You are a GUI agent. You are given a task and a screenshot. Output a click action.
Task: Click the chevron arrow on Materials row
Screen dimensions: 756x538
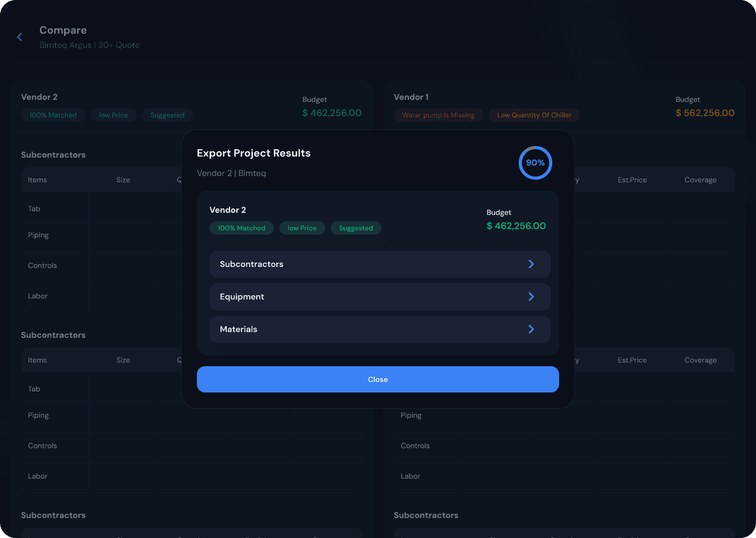point(531,329)
